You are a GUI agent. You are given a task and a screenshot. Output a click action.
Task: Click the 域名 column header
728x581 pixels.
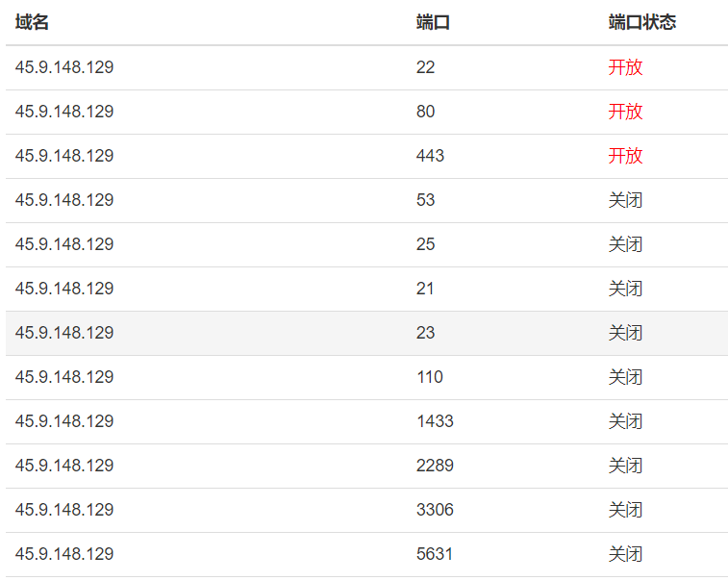click(32, 22)
